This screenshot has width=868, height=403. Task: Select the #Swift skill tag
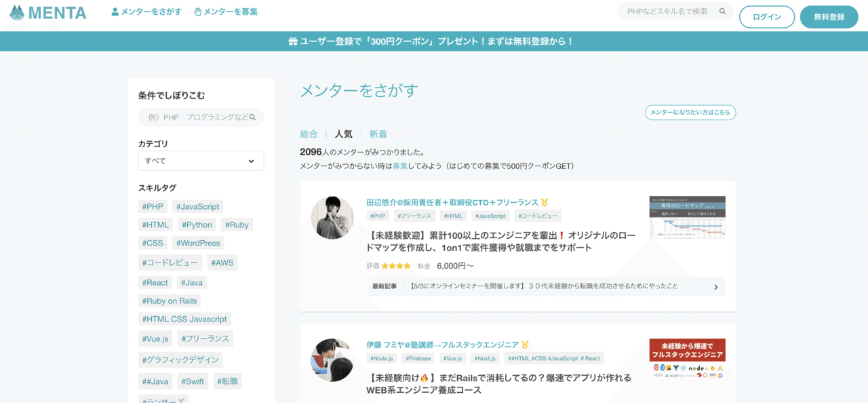pyautogui.click(x=193, y=381)
